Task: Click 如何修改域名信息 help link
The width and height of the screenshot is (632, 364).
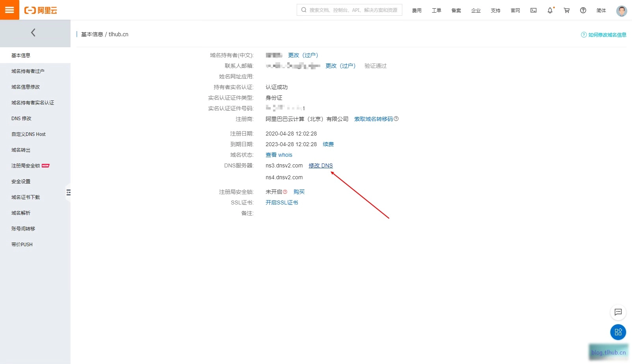Action: coord(604,35)
